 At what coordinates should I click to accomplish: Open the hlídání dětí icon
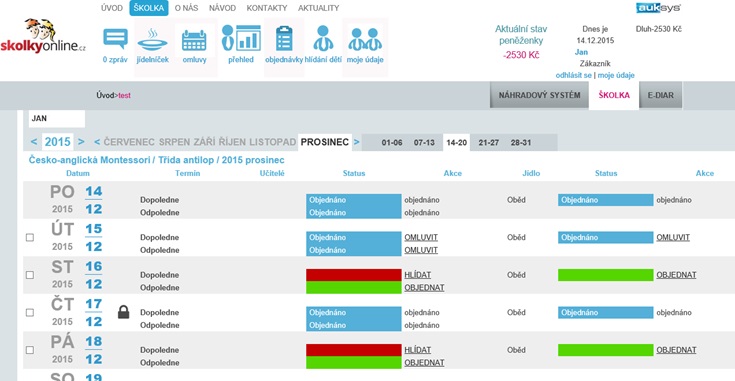tap(323, 38)
